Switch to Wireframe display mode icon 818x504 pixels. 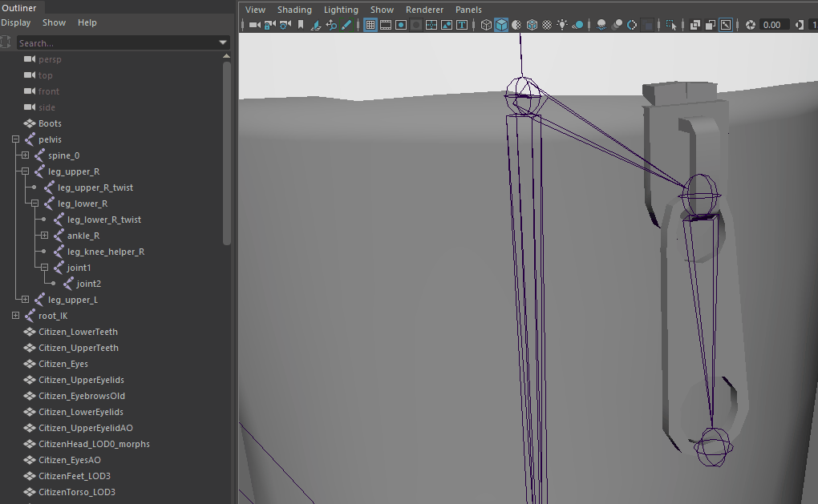click(486, 25)
